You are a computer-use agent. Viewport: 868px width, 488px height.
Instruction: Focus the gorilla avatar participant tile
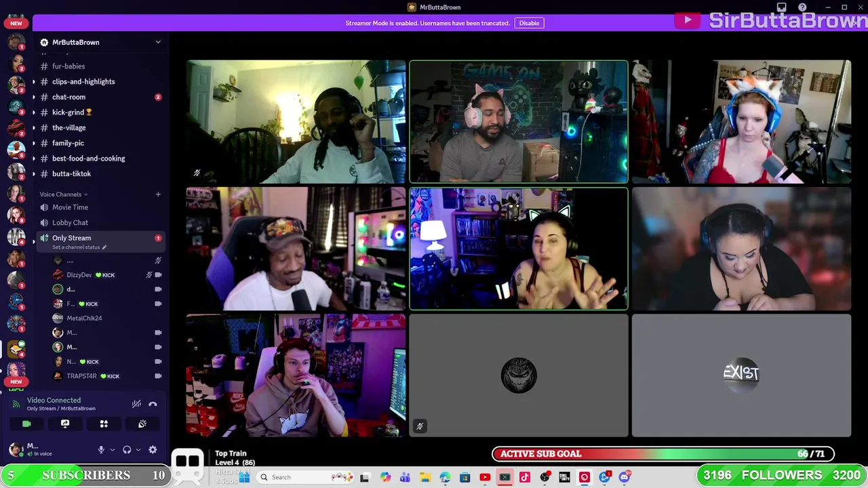point(519,375)
